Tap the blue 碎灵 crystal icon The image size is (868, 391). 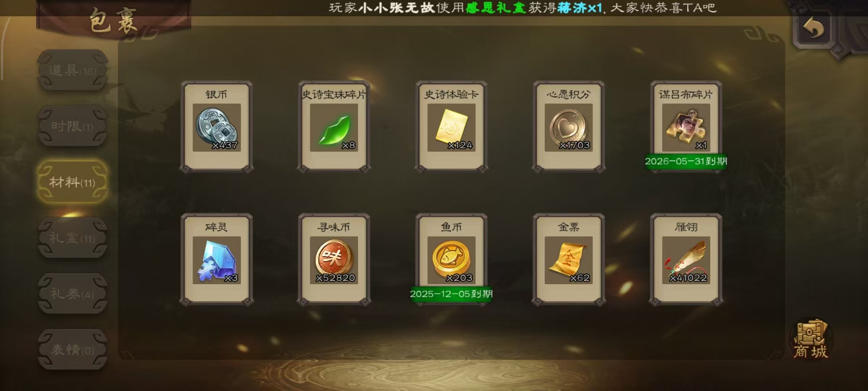[x=217, y=260]
